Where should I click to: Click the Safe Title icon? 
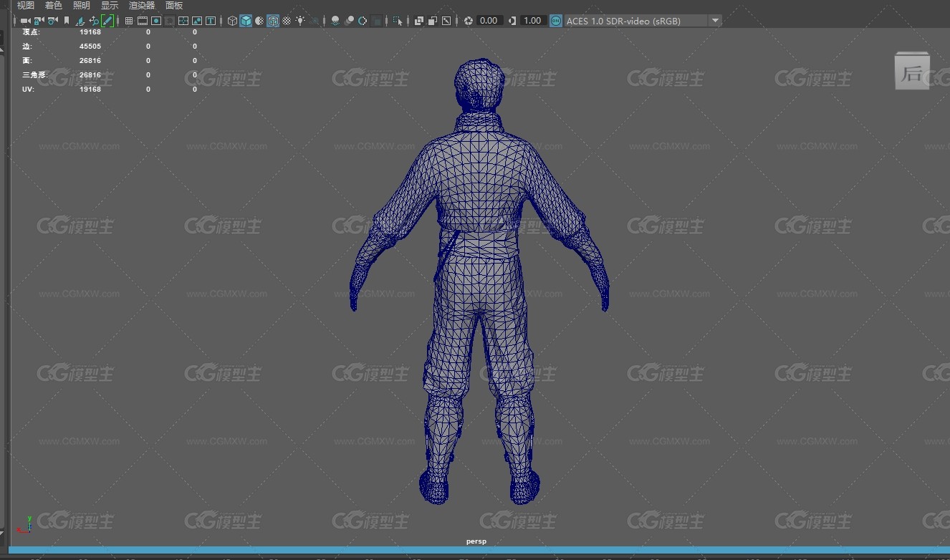(211, 21)
